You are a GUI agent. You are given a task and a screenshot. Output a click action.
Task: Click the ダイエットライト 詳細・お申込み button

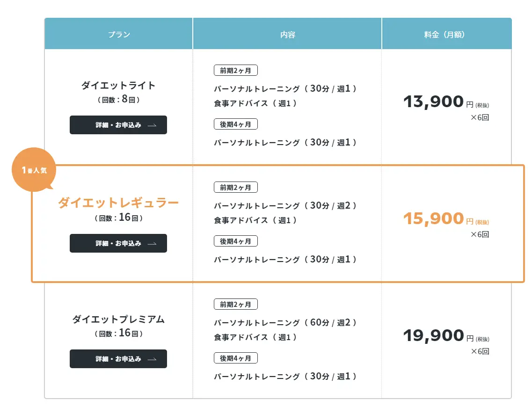click(118, 125)
